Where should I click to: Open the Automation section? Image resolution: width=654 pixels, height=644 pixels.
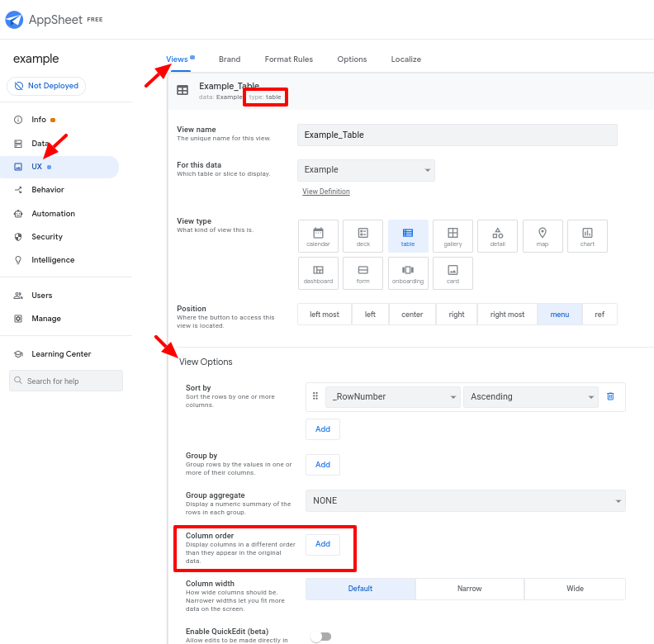[53, 214]
